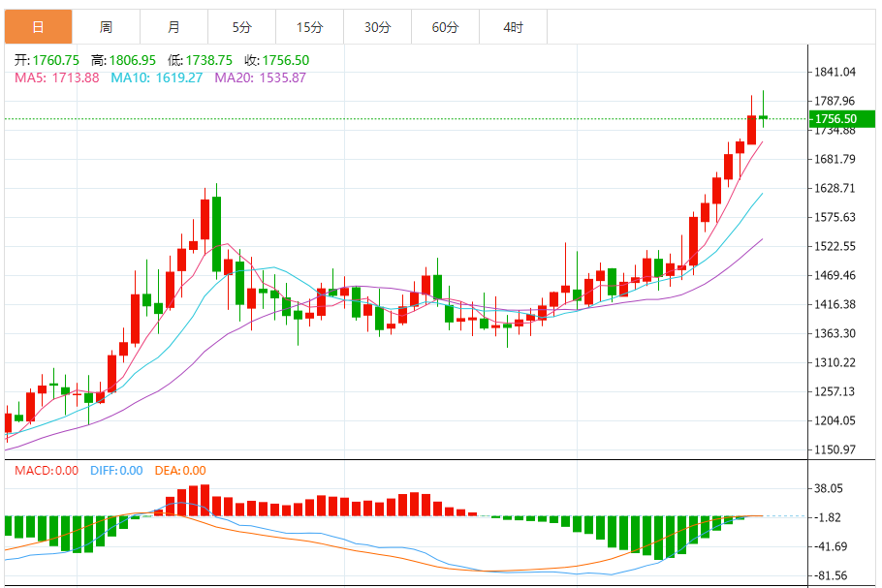Show the 60分 interval chart

click(445, 27)
